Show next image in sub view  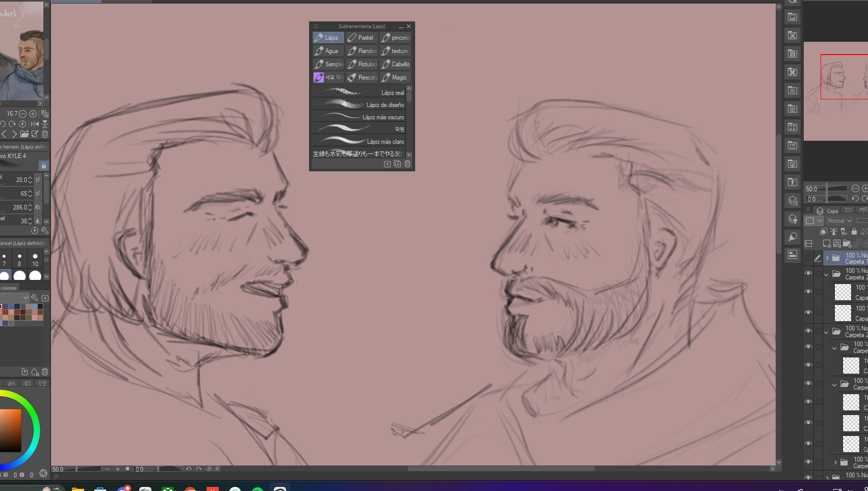[14, 134]
